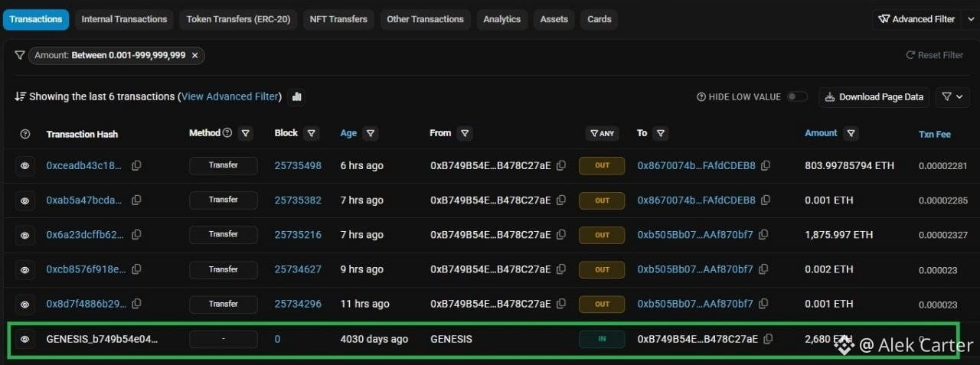Click the Txn Fee column header
980x365 pixels.
point(935,134)
